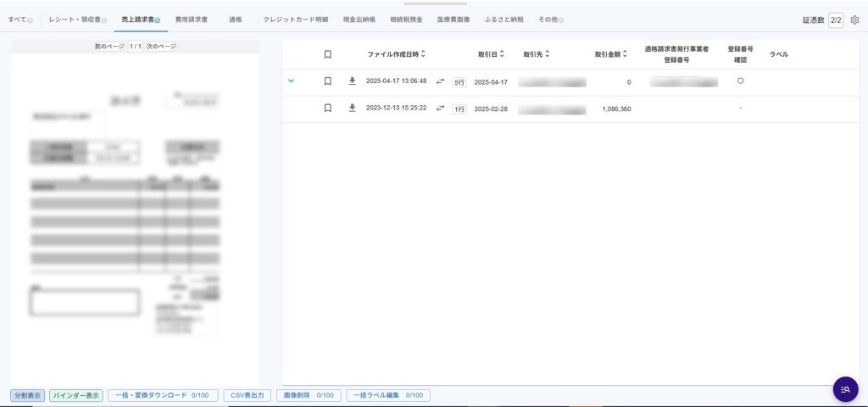The image size is (868, 407).
Task: Click swap arrows icon in 2023-12-13 row
Action: point(440,109)
